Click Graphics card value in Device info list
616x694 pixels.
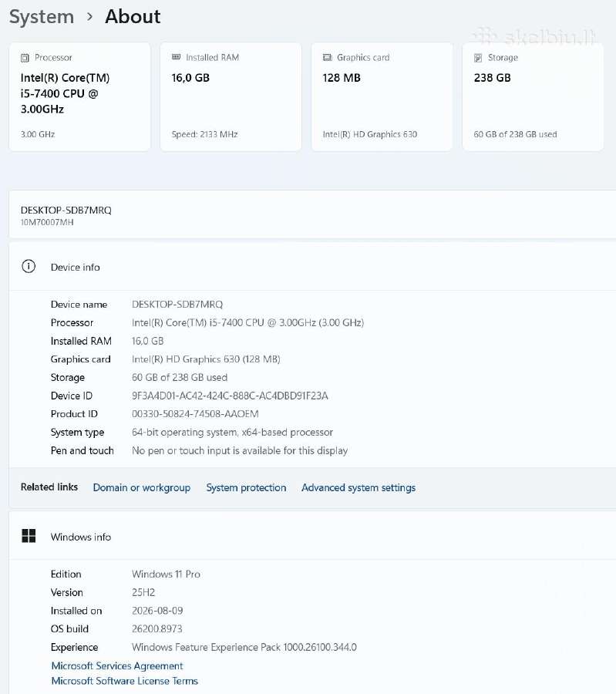click(x=206, y=359)
